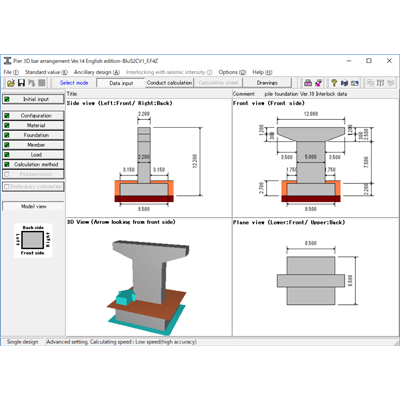This screenshot has width=400, height=400.
Task: Click the last greyed toolbar icon
Action: [x=391, y=83]
